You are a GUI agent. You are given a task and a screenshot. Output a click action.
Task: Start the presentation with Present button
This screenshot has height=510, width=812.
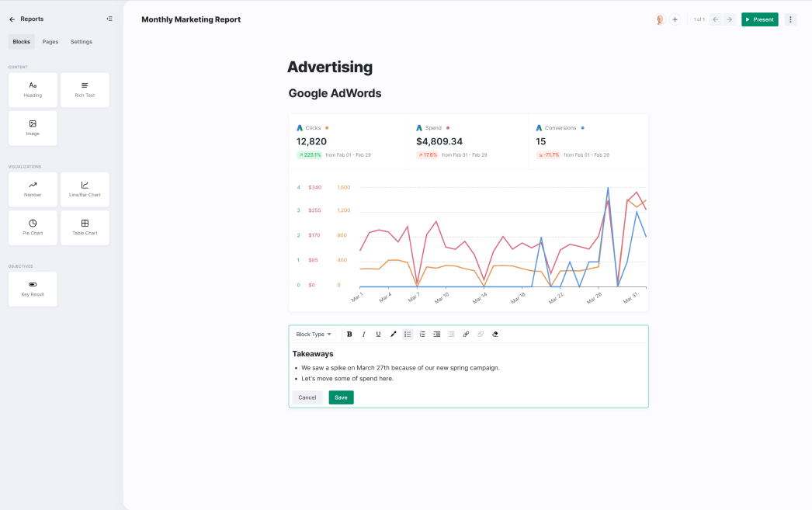(759, 19)
